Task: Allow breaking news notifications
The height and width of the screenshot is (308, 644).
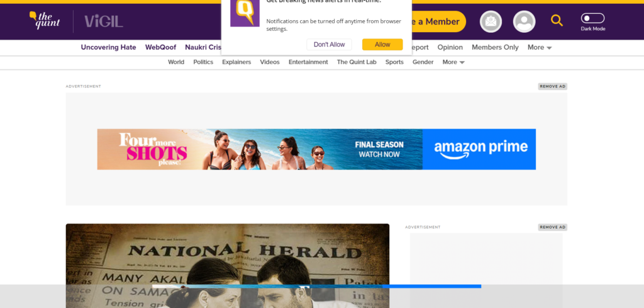Action: [x=382, y=45]
